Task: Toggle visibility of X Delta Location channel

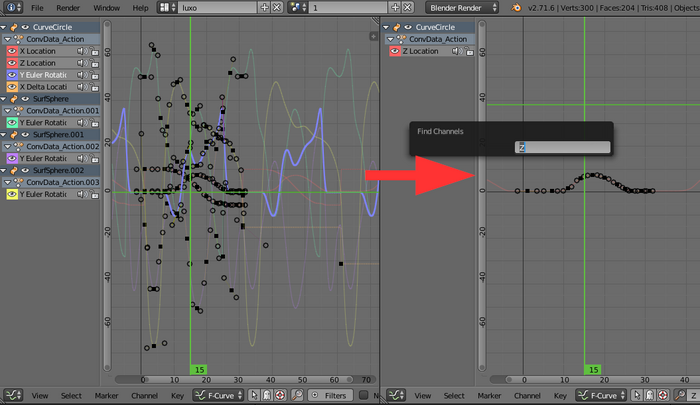Action: tap(11, 86)
